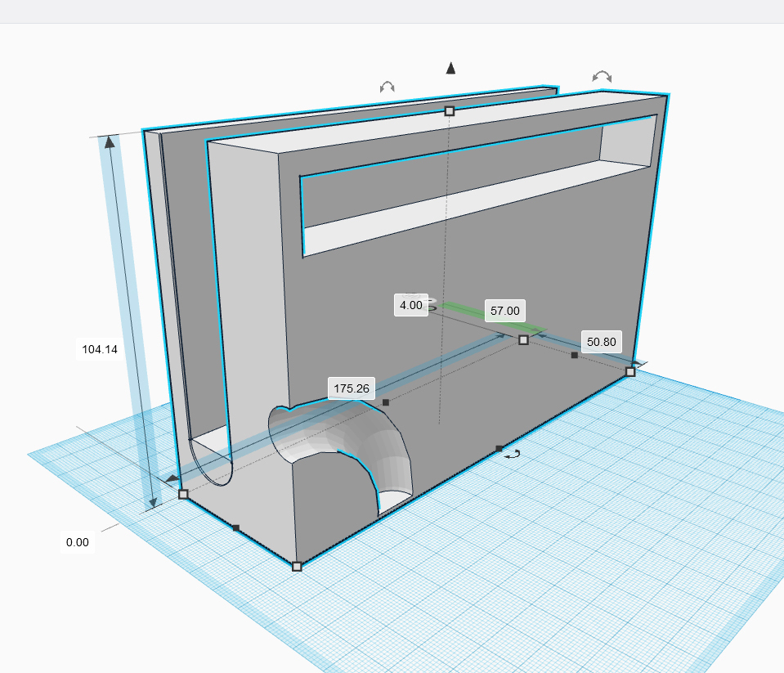Edit the 57.00 offset dimension value

tap(504, 311)
